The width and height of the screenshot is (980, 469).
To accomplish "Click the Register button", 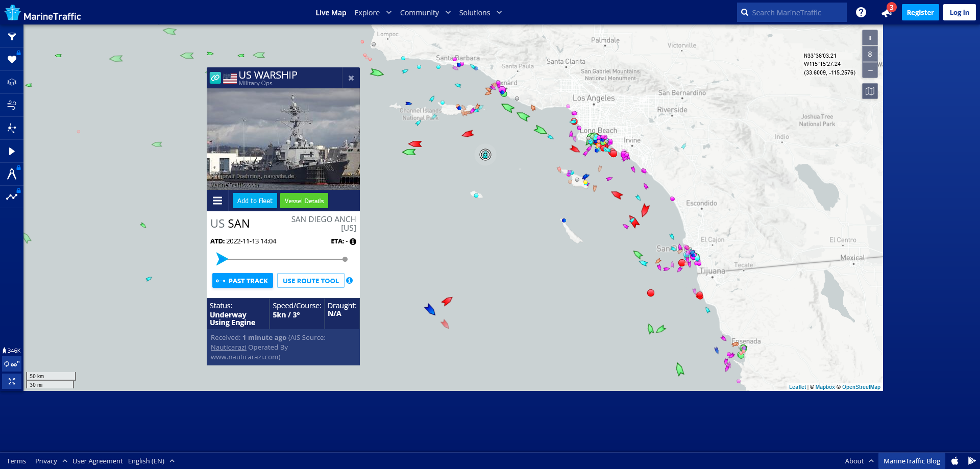I will pos(920,12).
